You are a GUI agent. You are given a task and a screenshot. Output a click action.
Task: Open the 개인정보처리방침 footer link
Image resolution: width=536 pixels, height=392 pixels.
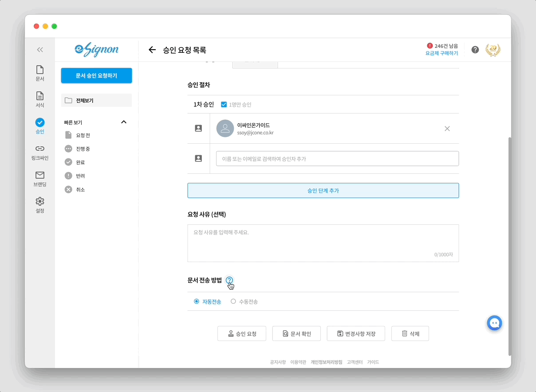327,362
